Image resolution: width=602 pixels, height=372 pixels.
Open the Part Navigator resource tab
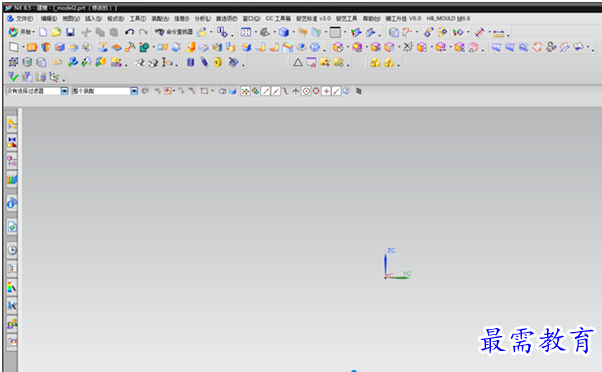pos(12,161)
